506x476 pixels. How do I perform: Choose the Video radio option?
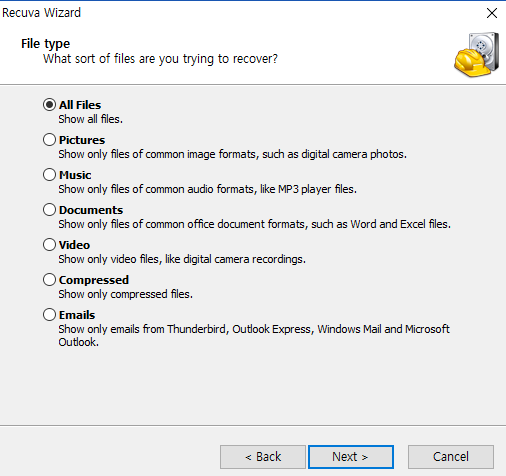49,245
